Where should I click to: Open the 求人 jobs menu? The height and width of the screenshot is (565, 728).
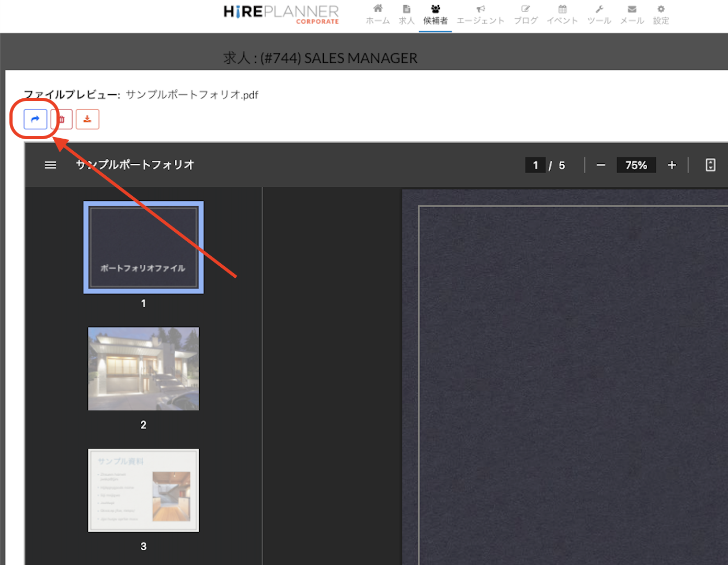pos(406,15)
